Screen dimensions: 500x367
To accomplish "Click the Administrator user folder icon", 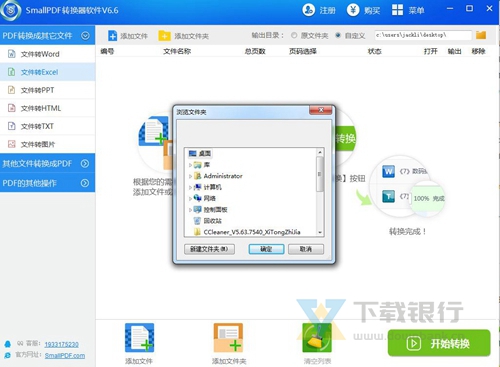I will 198,176.
